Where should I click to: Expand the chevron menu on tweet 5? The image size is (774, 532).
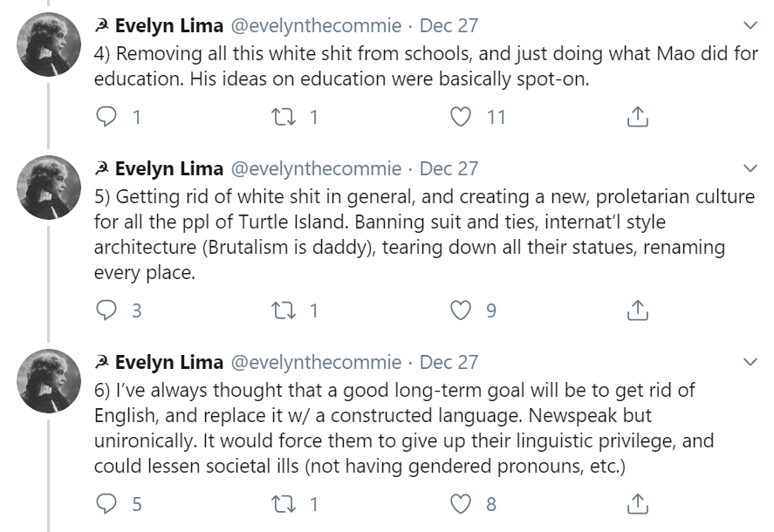coord(750,167)
